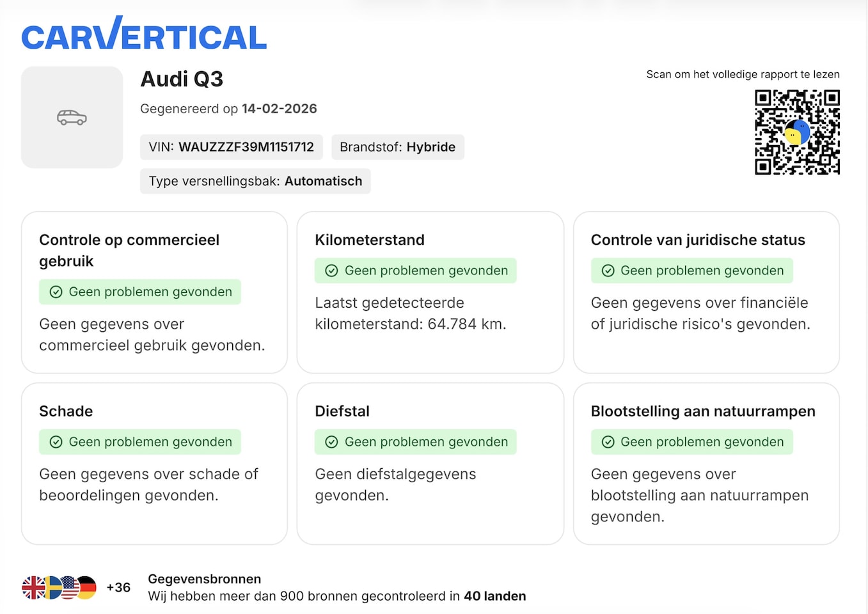This screenshot has height=614, width=868.
Task: Open the Controle op commercieel gebruik card
Action: (x=154, y=292)
